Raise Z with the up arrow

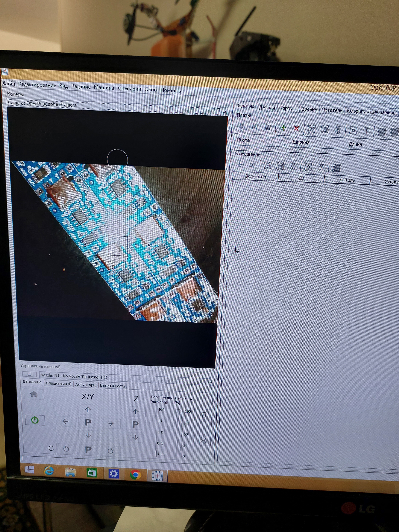[x=136, y=412]
